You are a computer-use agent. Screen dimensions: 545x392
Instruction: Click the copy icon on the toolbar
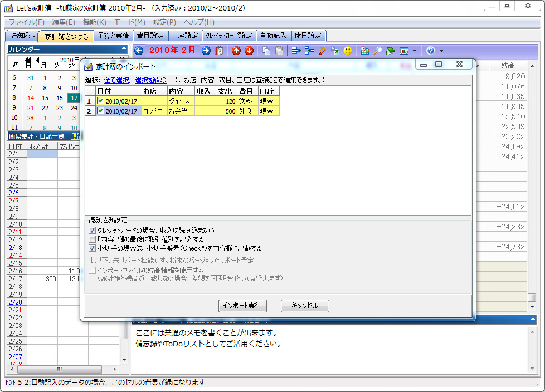(x=265, y=51)
